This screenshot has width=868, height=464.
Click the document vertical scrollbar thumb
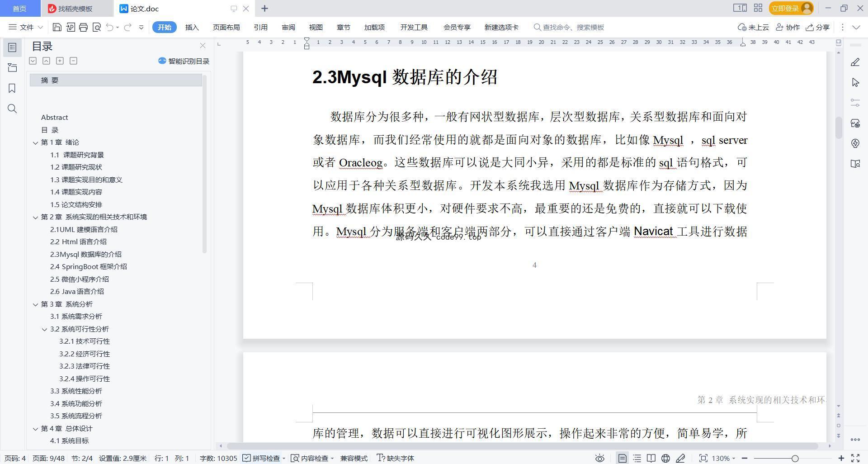pos(839,128)
